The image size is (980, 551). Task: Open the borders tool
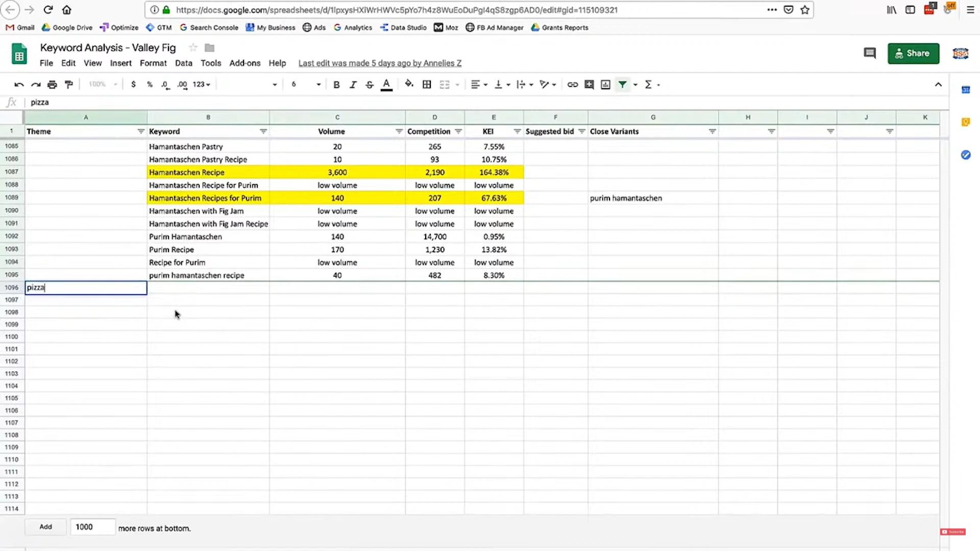coord(427,85)
